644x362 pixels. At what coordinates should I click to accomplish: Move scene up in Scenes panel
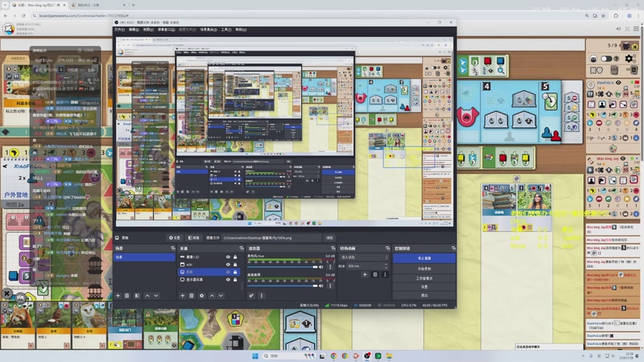pyautogui.click(x=147, y=295)
